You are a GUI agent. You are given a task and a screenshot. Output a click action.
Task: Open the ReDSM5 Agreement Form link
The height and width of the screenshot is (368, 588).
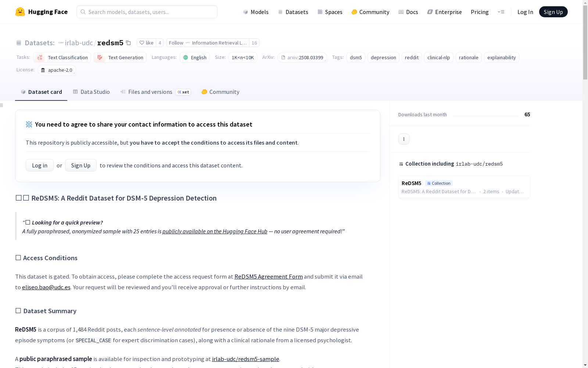[269, 276]
